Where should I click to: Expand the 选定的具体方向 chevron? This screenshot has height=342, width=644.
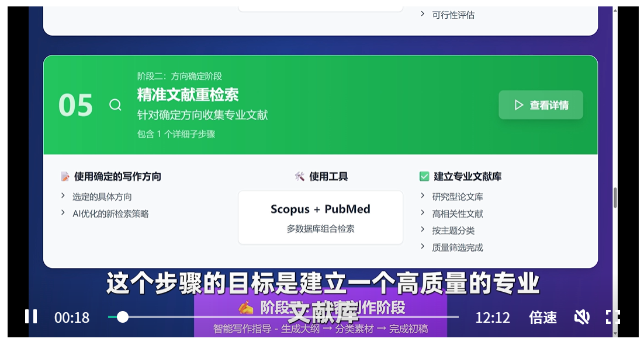coord(63,196)
